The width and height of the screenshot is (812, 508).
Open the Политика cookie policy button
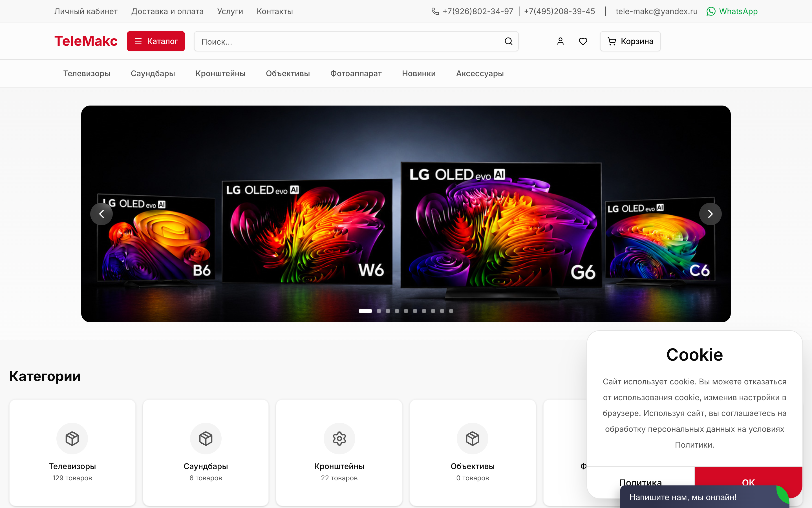click(x=641, y=482)
